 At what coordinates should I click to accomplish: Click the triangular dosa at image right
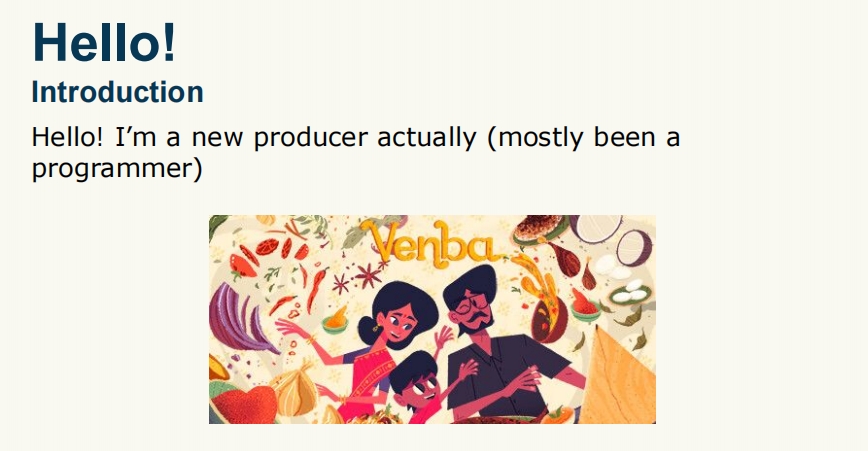(x=619, y=376)
